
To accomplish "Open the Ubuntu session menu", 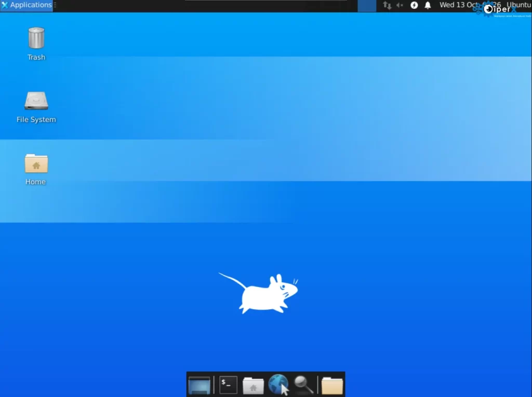I will click(518, 4).
